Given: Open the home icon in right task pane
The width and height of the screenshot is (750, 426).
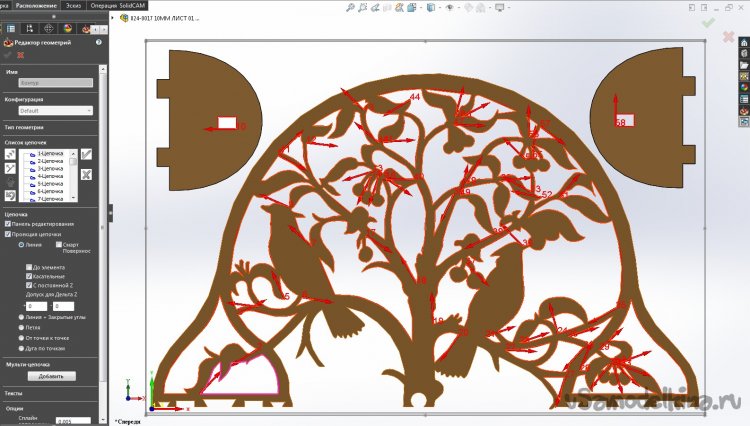Looking at the screenshot, I should (743, 42).
